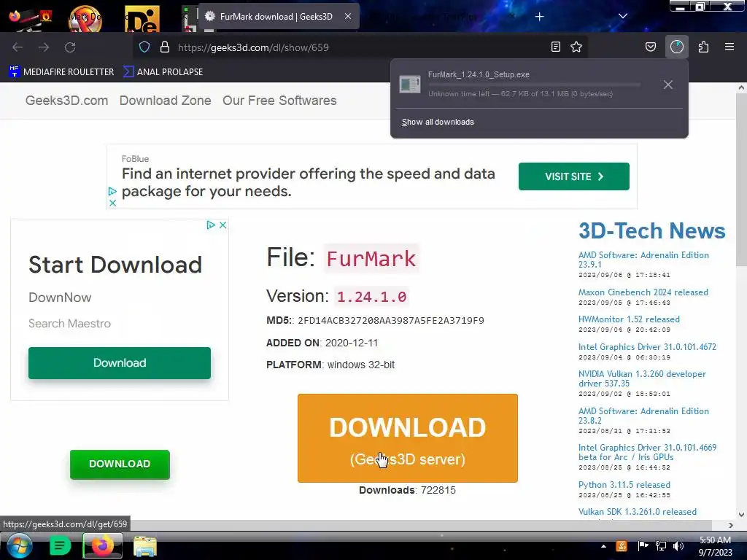Click orange DOWNLOAD (Geeks3D server) button
Screen dimensions: 747x560
point(408,438)
